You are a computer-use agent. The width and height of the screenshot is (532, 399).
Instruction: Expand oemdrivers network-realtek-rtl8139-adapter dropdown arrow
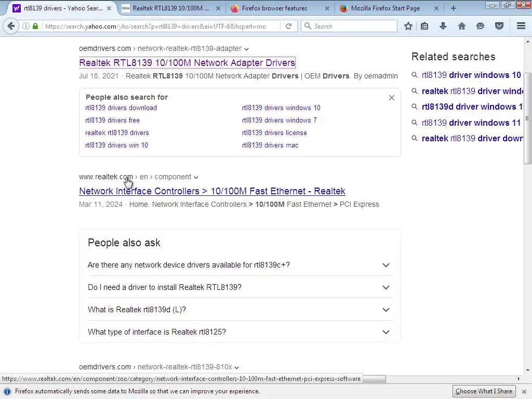point(246,49)
